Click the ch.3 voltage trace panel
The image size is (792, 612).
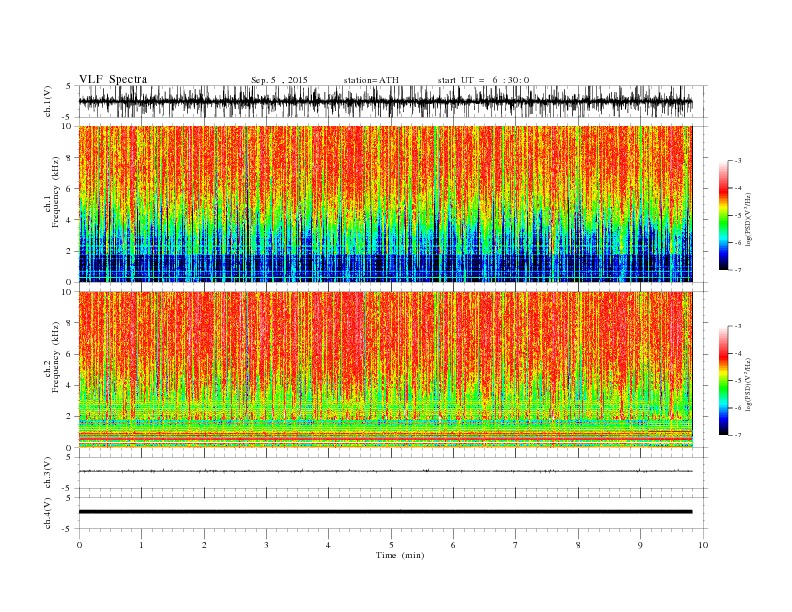click(x=393, y=473)
